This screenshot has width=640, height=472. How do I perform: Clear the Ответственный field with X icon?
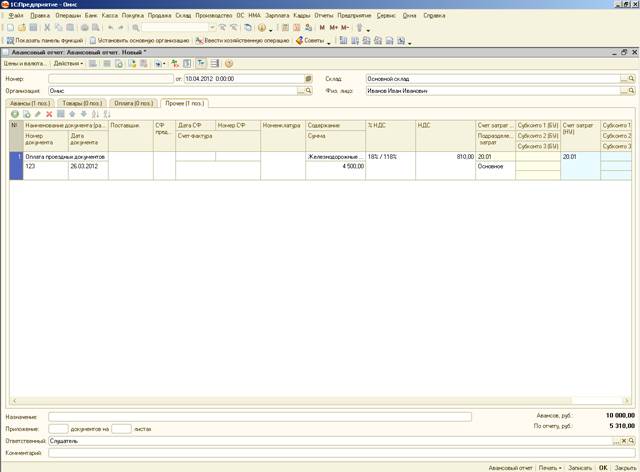pyautogui.click(x=623, y=440)
